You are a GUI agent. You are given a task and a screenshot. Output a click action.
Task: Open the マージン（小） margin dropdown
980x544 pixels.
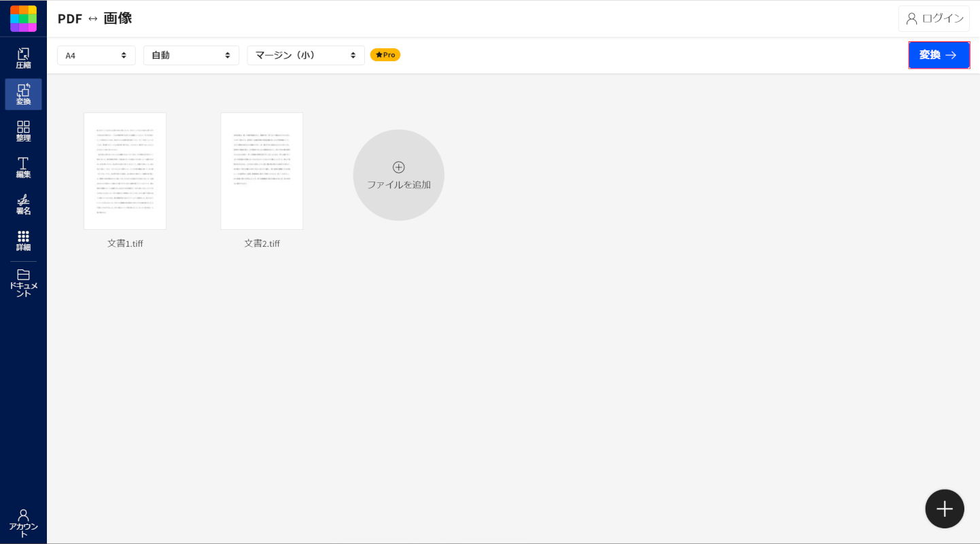(x=306, y=55)
